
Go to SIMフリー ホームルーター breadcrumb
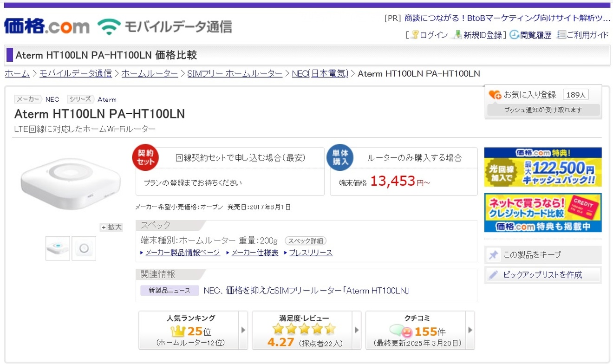[x=235, y=73]
